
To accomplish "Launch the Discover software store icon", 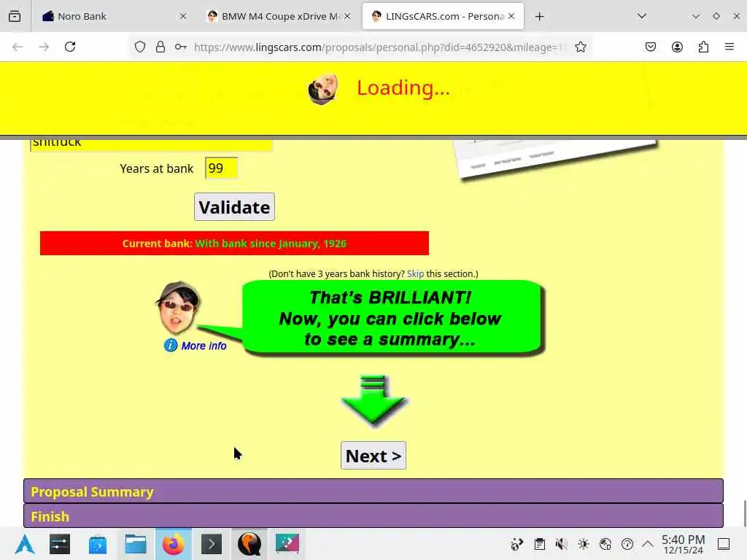I will pos(98,544).
